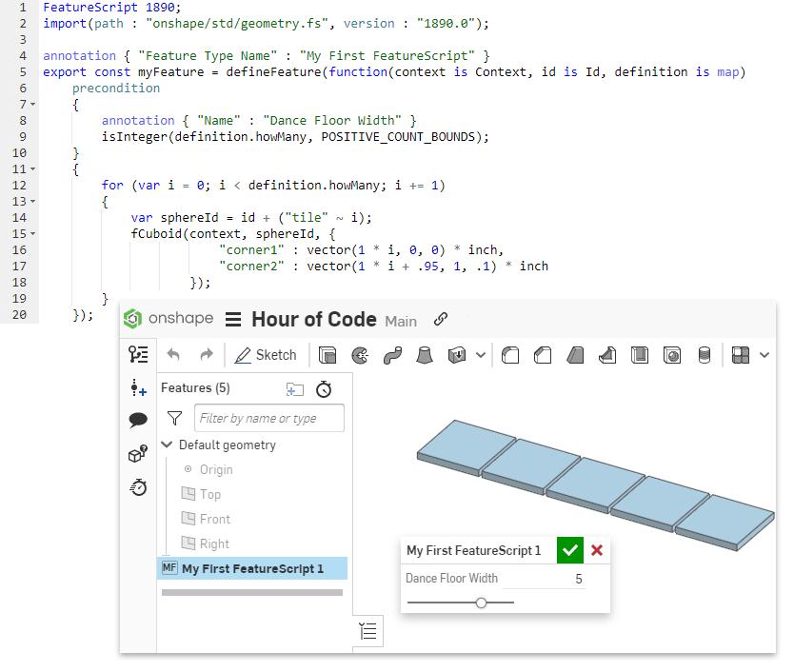Select the Sketch tool
Image resolution: width=794 pixels, height=672 pixels.
265,354
